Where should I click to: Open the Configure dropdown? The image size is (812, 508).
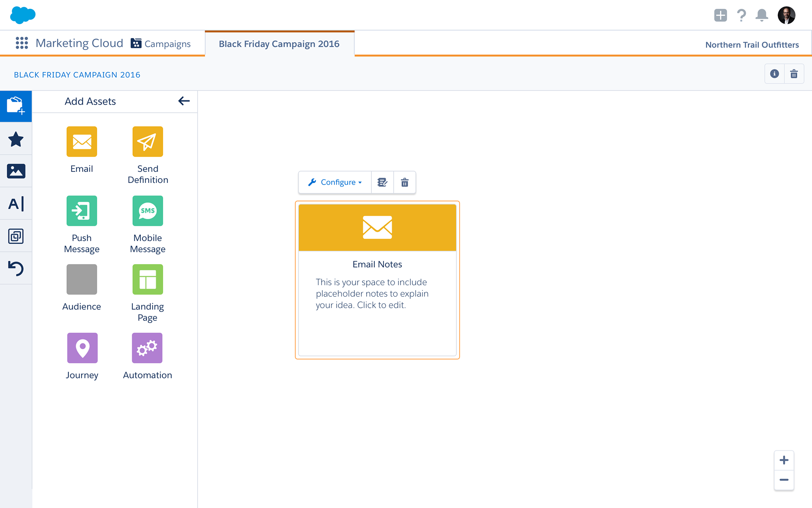[x=335, y=182]
